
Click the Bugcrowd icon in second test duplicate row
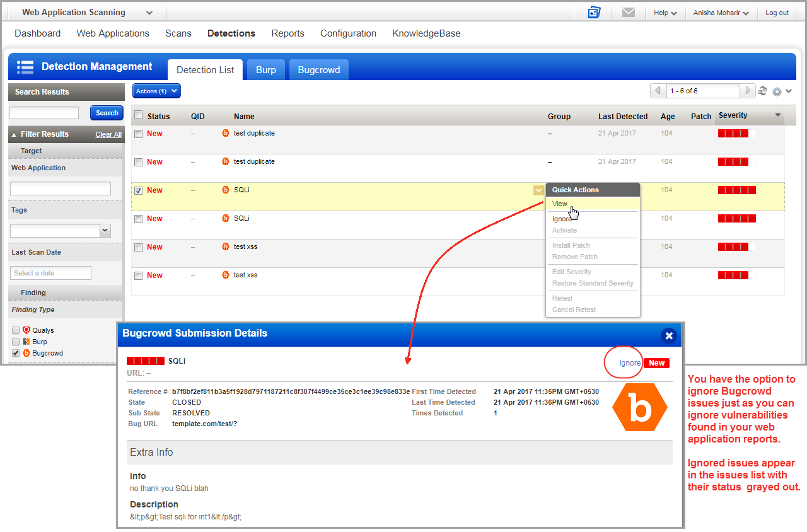(226, 161)
